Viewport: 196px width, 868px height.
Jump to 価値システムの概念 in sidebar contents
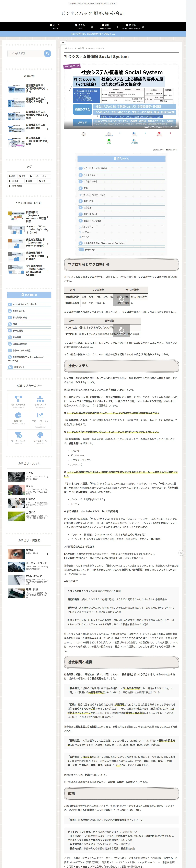click(22, 350)
